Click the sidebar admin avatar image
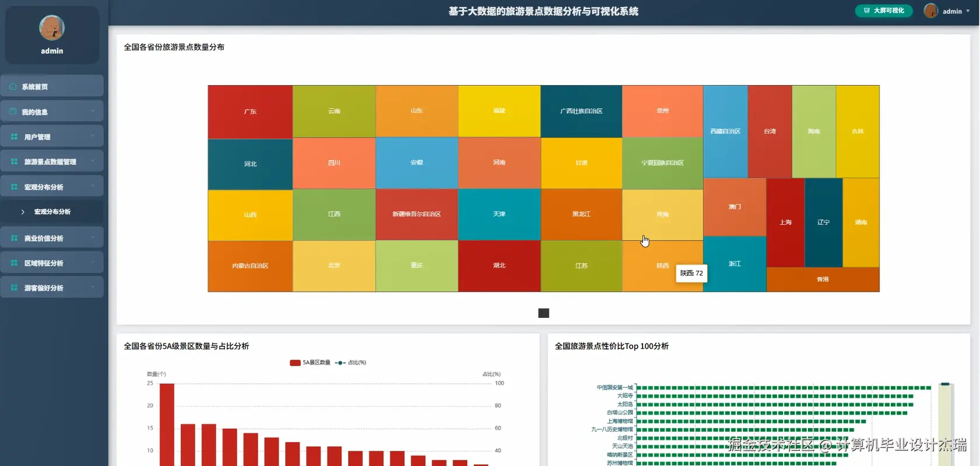 coord(52,27)
